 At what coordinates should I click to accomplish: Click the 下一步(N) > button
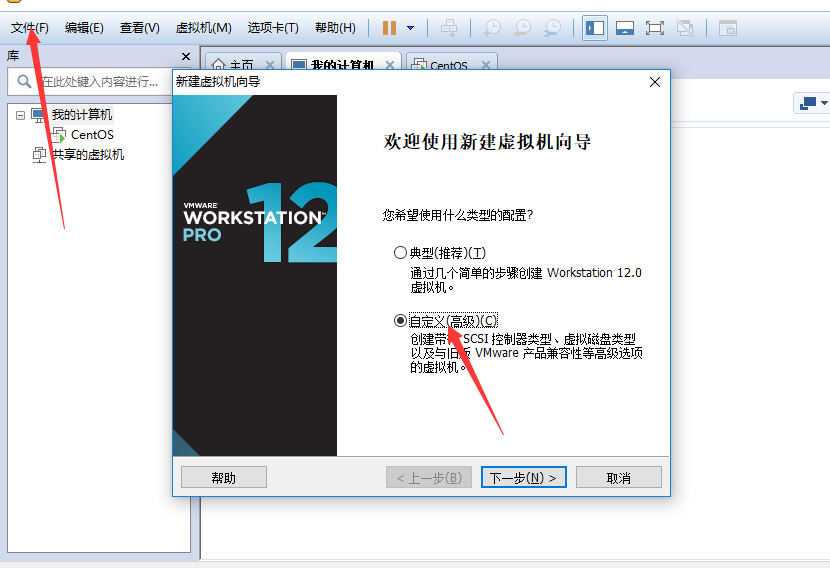coord(524,477)
